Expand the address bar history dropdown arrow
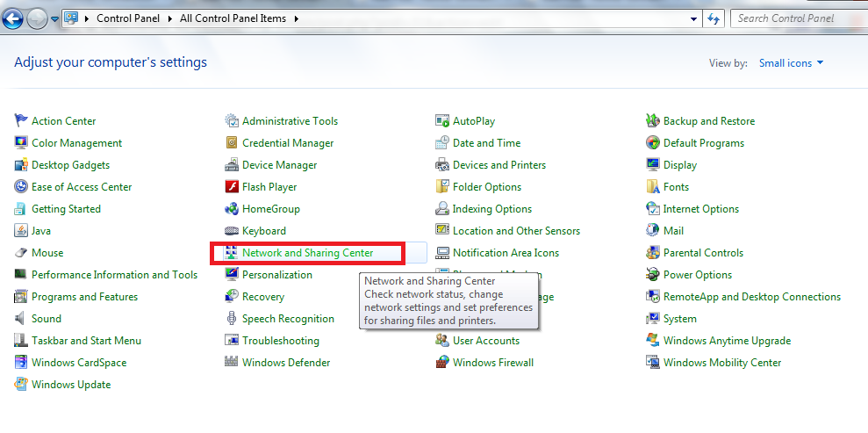Screen dimensions: 868x433 point(694,18)
